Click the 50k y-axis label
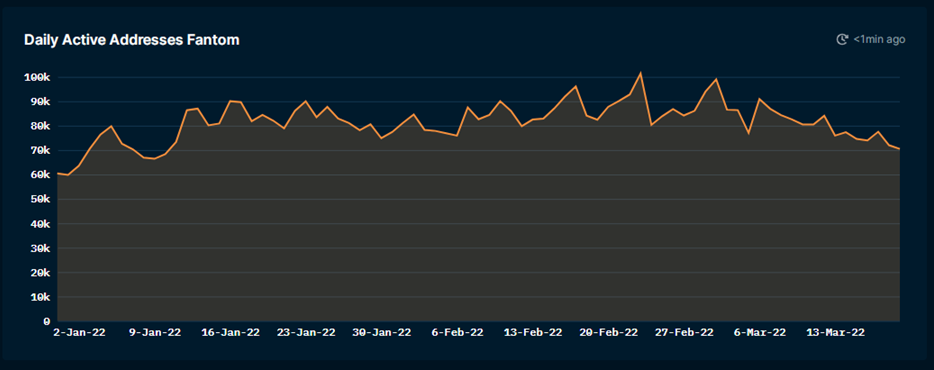Image resolution: width=934 pixels, height=370 pixels. point(40,200)
